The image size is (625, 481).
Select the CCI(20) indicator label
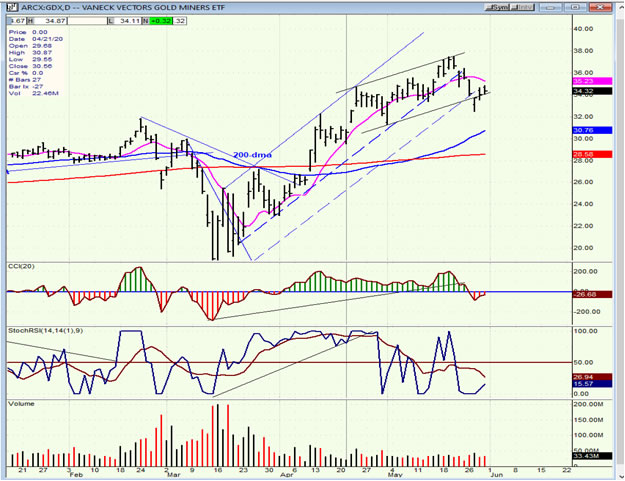pos(21,266)
